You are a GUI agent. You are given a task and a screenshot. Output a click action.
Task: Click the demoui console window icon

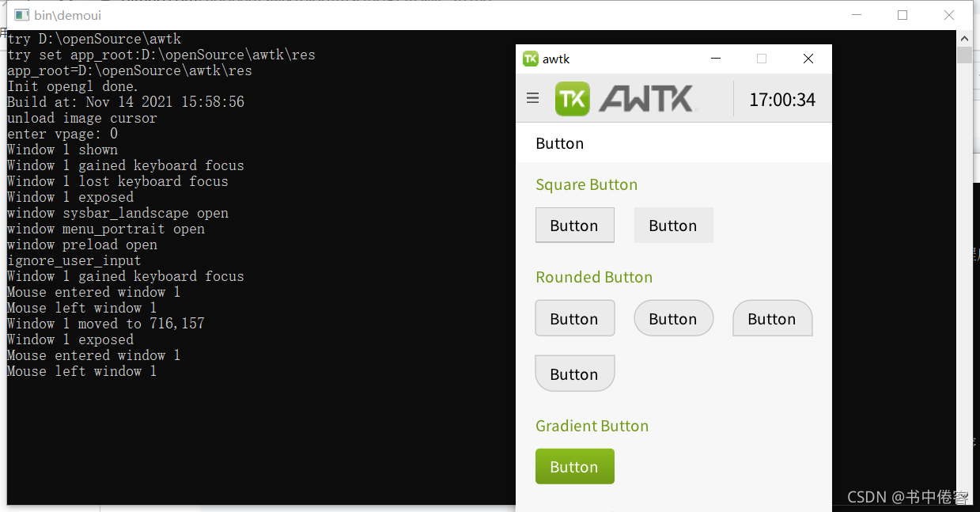(21, 14)
